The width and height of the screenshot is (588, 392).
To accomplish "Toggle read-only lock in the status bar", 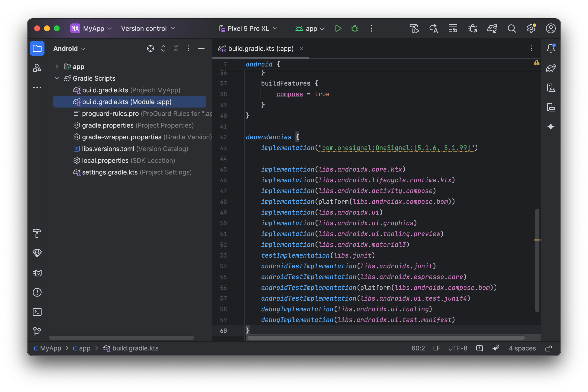I will pyautogui.click(x=548, y=348).
